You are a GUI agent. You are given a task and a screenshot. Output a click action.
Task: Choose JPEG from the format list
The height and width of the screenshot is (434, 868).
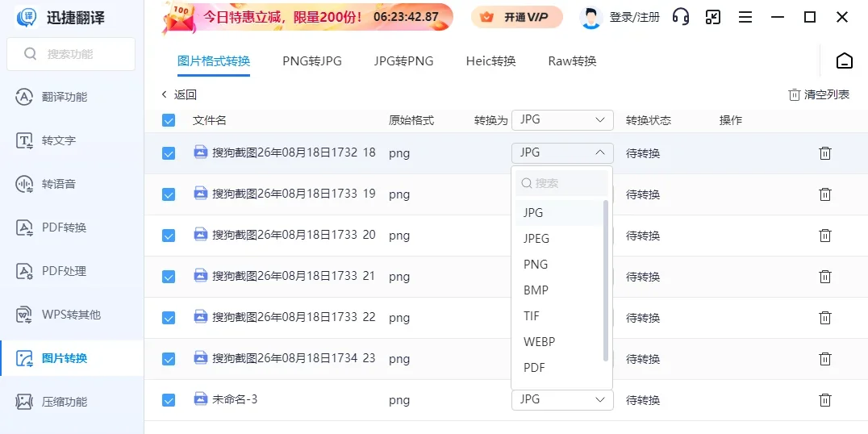pos(559,239)
